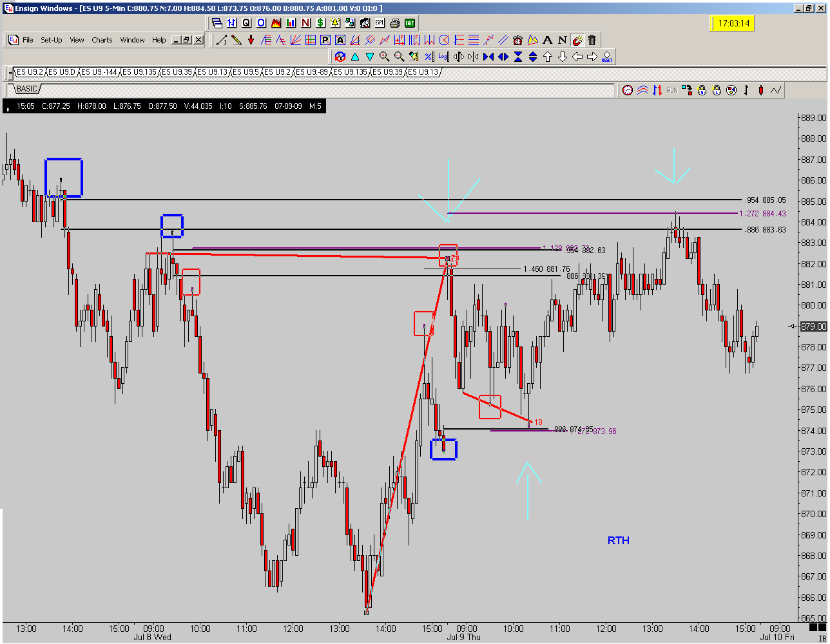Image resolution: width=830 pixels, height=644 pixels.
Task: Open the dollar sign tool
Action: coord(320,23)
